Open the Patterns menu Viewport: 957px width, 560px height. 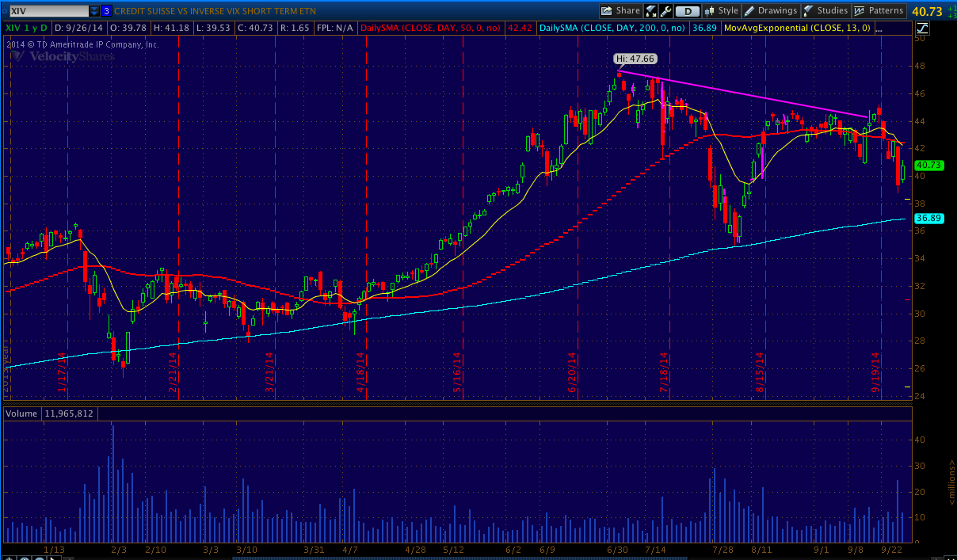coord(878,11)
